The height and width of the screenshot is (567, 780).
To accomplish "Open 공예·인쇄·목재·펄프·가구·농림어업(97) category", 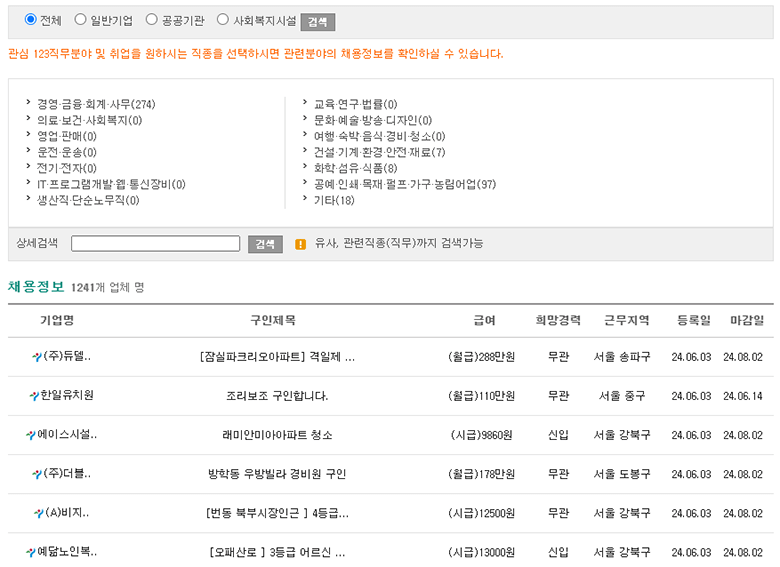I will click(x=404, y=185).
